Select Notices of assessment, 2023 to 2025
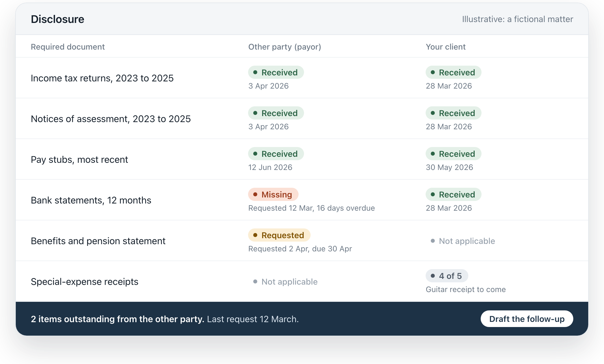 point(111,119)
